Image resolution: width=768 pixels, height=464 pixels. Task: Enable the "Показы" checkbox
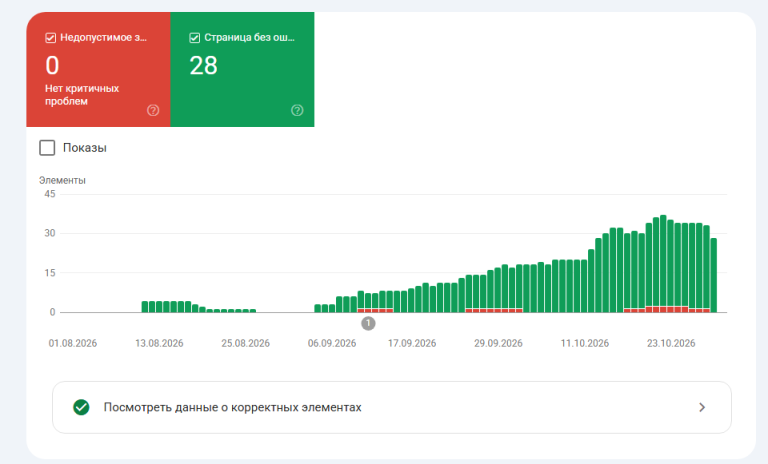47,148
